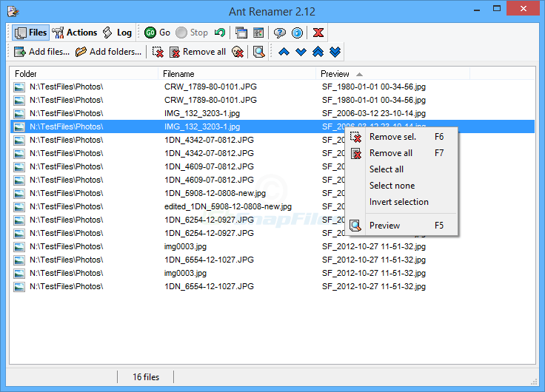Screen dimensions: 545x392
Task: Choose Remove all in the context menu
Action: (x=403, y=153)
